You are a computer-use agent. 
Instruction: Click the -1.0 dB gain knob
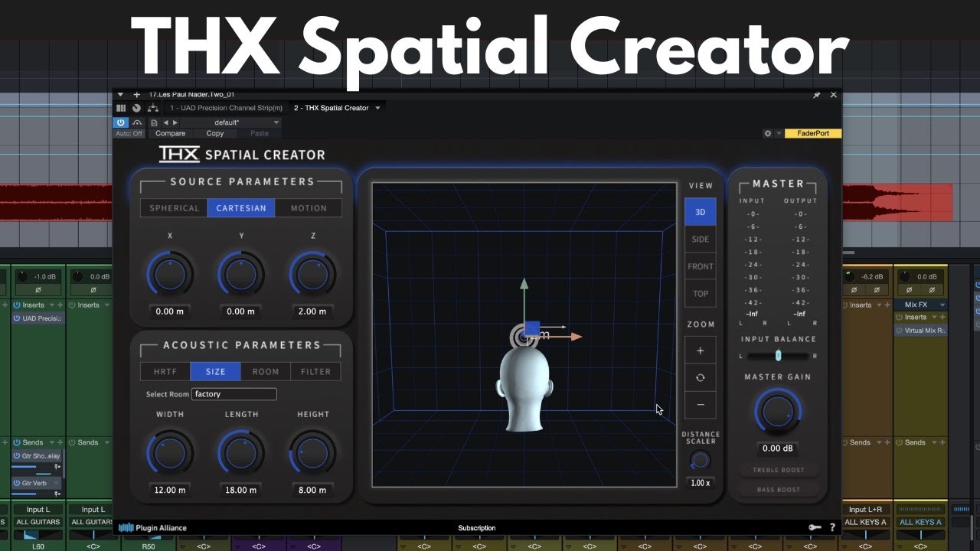coord(22,276)
